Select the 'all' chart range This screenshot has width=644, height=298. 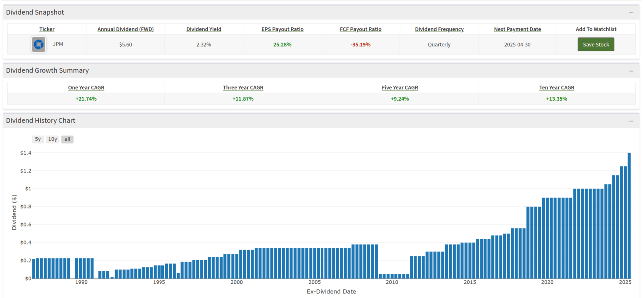(x=67, y=139)
